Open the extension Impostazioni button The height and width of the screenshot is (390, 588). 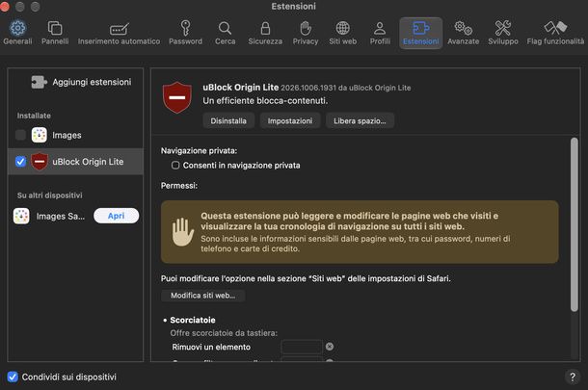(290, 120)
